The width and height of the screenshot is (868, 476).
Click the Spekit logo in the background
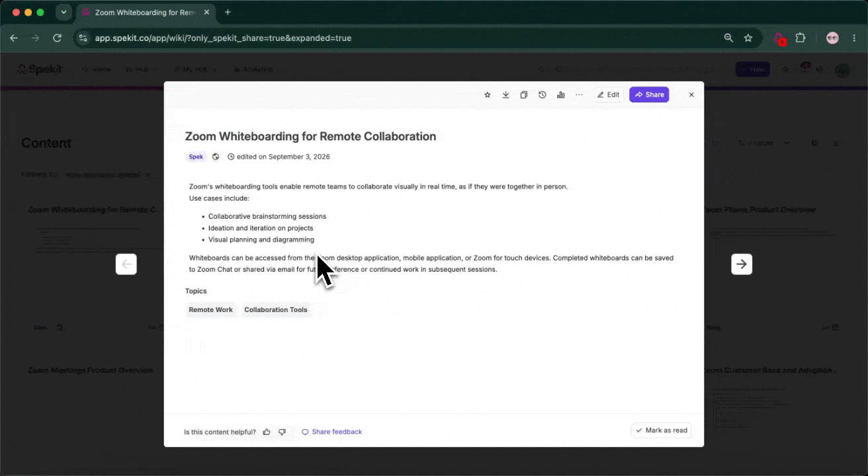[40, 69]
